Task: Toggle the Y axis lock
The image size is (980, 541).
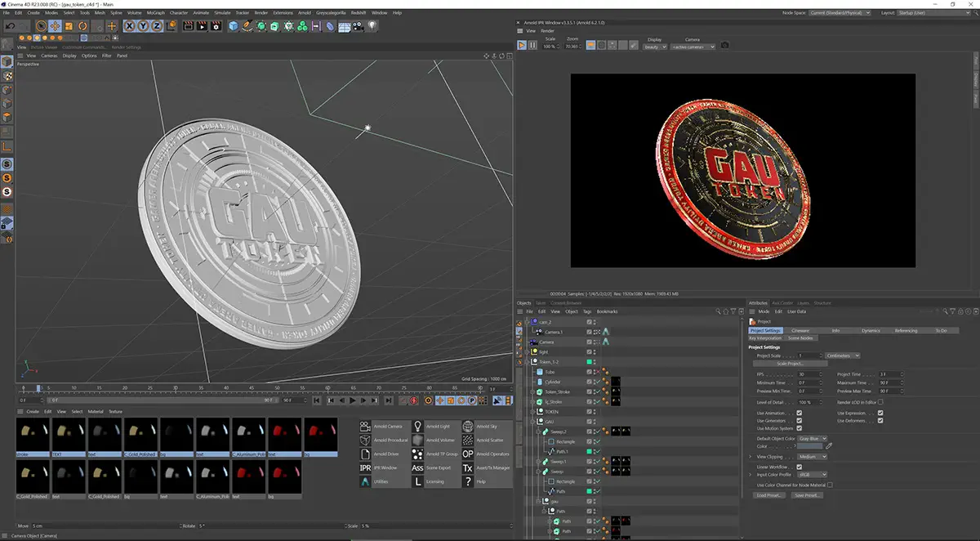Action: pos(143,26)
